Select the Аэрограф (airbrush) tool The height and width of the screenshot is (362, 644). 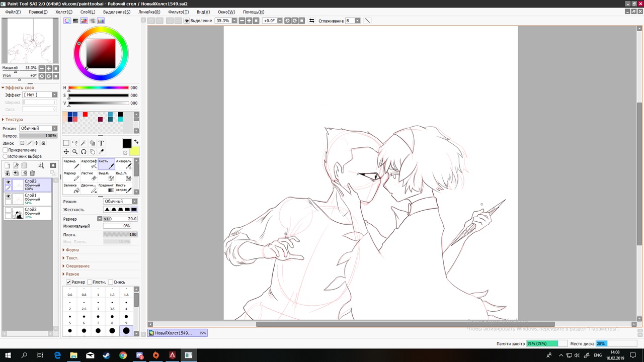point(89,164)
